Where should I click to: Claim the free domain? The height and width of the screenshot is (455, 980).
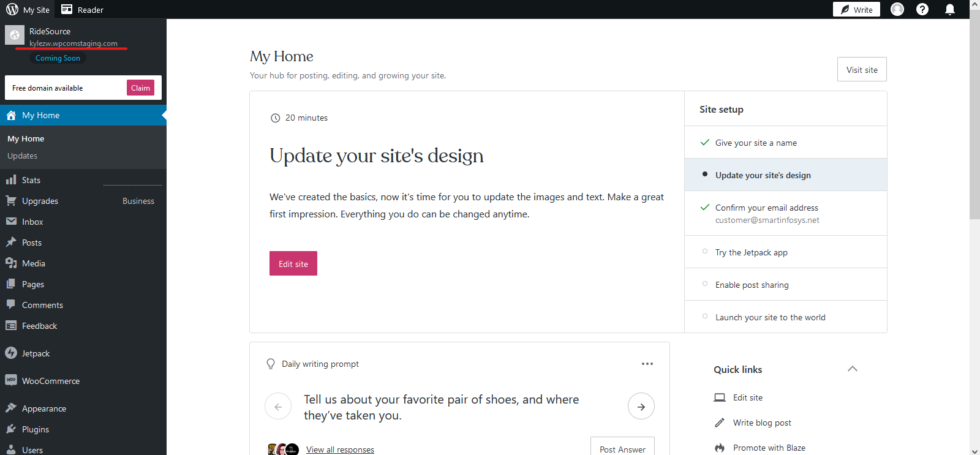pyautogui.click(x=140, y=88)
